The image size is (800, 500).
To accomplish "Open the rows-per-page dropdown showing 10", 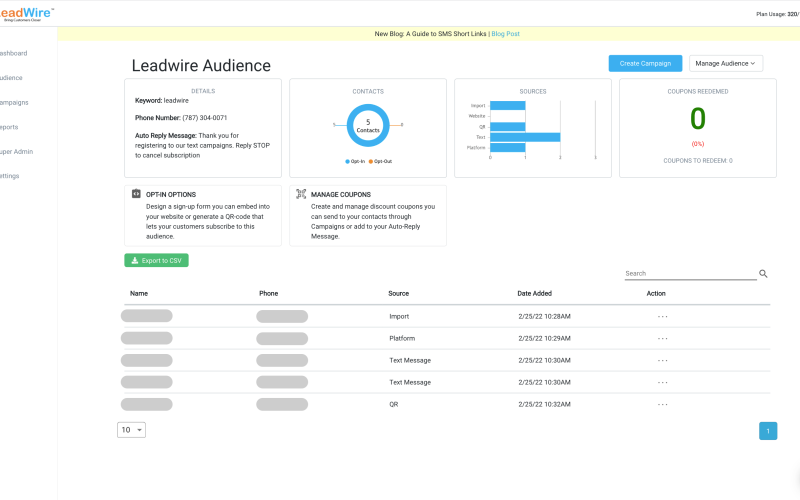I will coord(131,430).
